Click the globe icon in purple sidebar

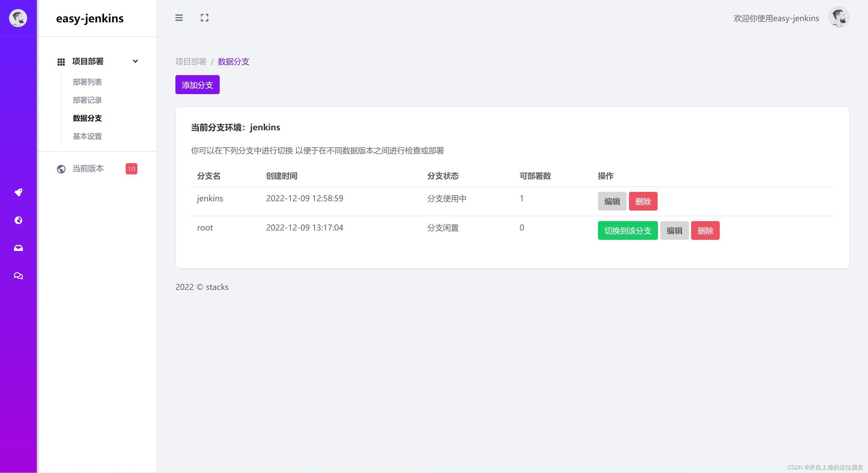click(18, 220)
